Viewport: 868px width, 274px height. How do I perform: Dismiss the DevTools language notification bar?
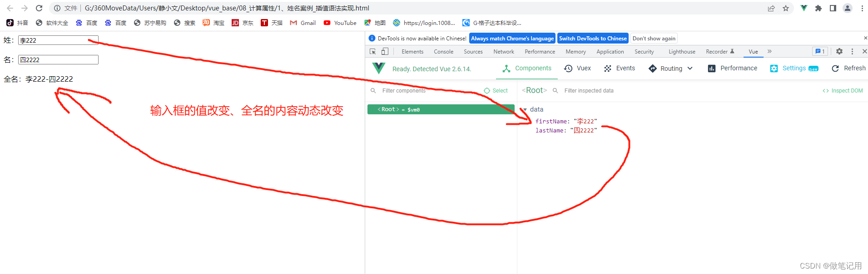(x=865, y=38)
